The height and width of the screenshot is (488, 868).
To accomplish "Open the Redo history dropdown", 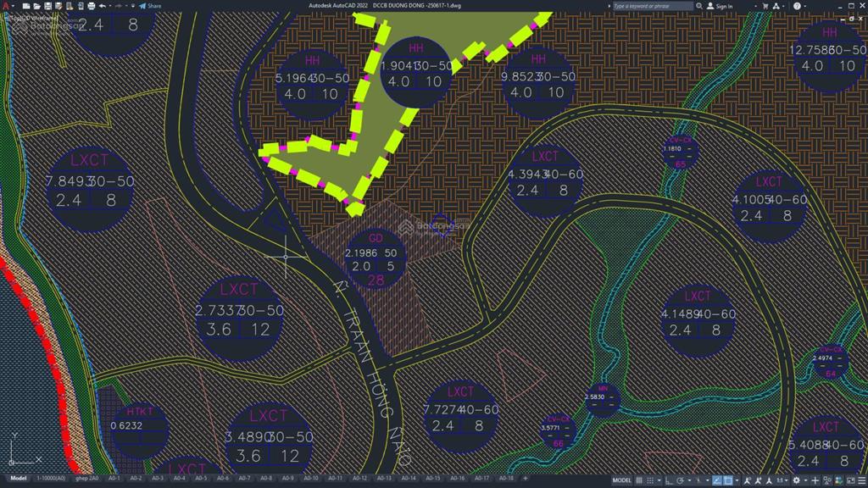I will 126,6.
